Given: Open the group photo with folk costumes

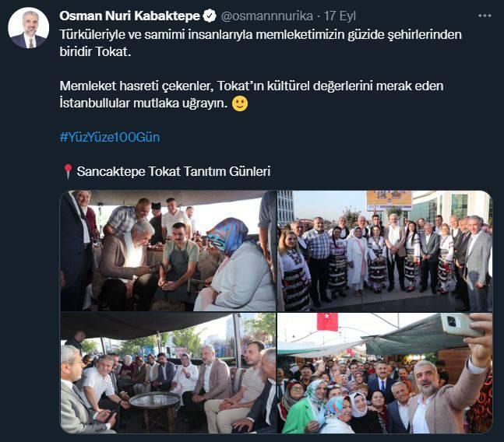Looking at the screenshot, I should [x=385, y=251].
